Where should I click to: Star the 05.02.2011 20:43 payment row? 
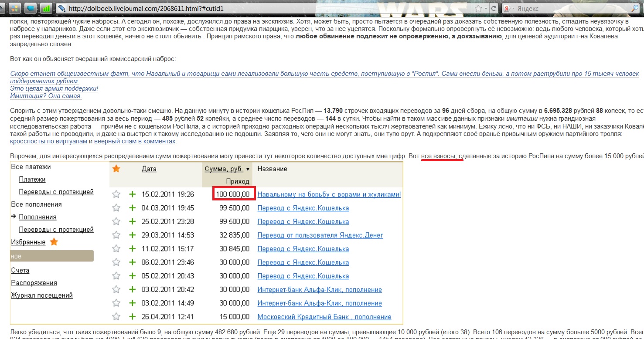tap(116, 276)
